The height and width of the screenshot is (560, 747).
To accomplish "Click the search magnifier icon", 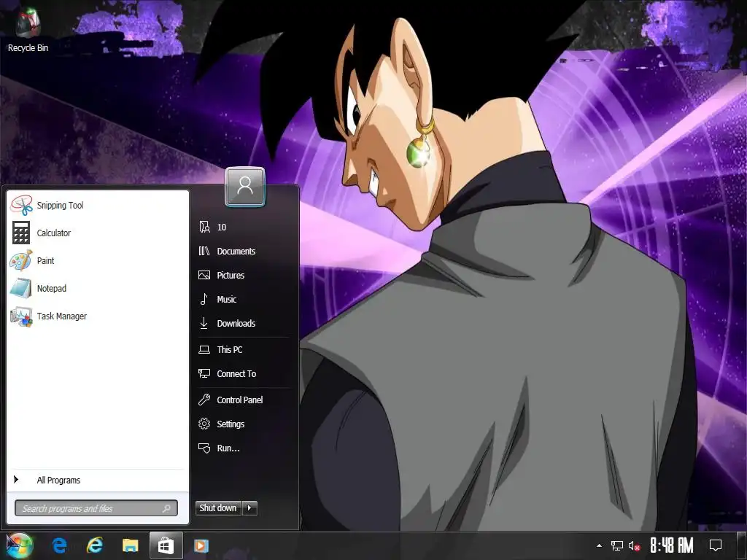I will (166, 508).
